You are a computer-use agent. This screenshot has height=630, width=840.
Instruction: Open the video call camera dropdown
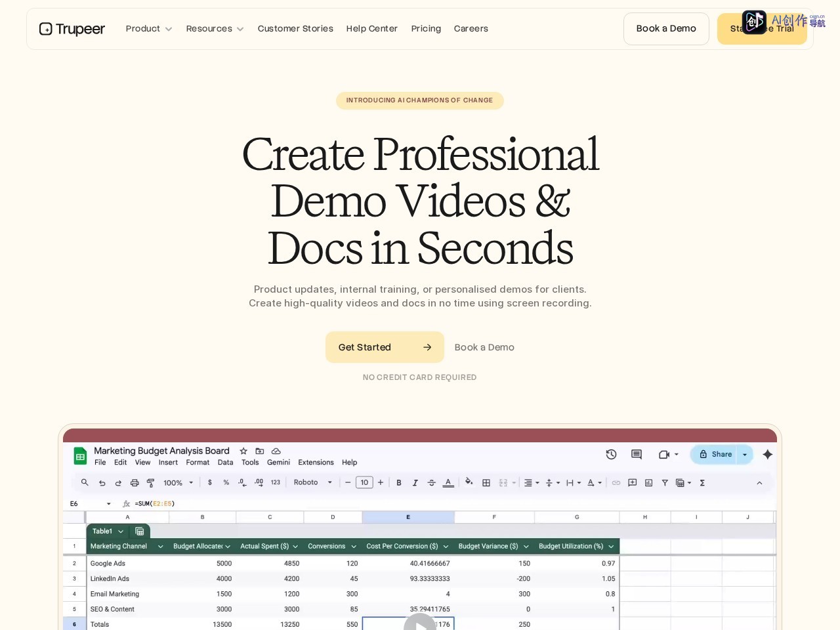(668, 454)
